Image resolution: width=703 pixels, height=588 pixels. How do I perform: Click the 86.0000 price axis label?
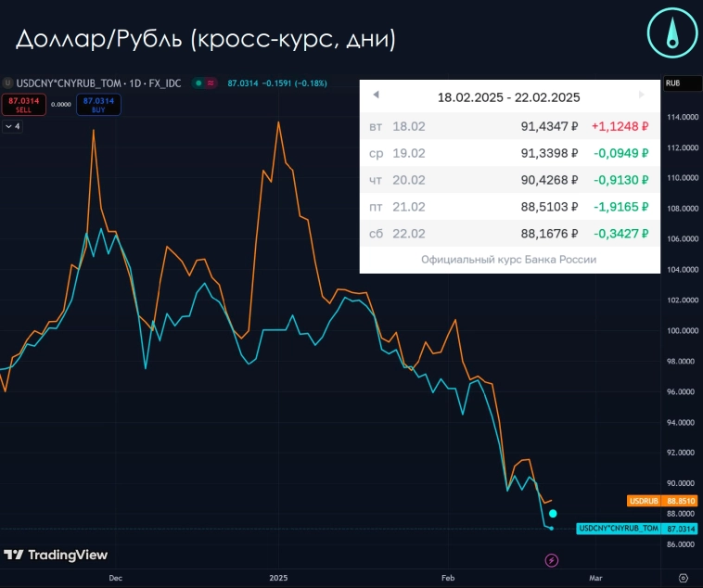coord(683,544)
